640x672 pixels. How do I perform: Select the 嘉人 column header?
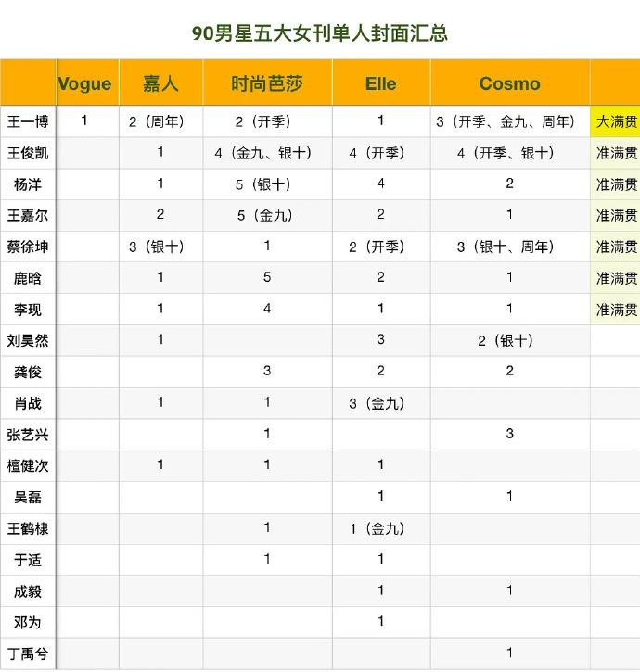tap(160, 83)
